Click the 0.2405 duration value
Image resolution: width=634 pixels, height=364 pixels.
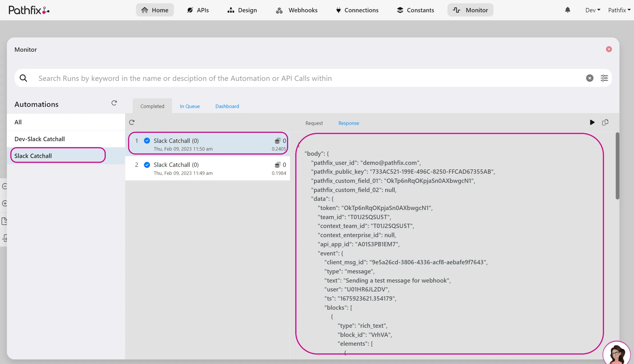[279, 149]
